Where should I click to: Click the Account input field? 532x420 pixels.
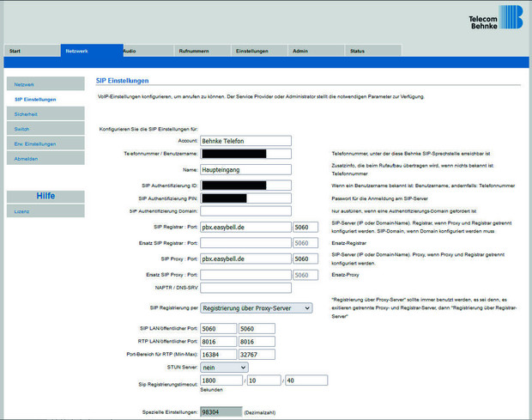[245, 140]
